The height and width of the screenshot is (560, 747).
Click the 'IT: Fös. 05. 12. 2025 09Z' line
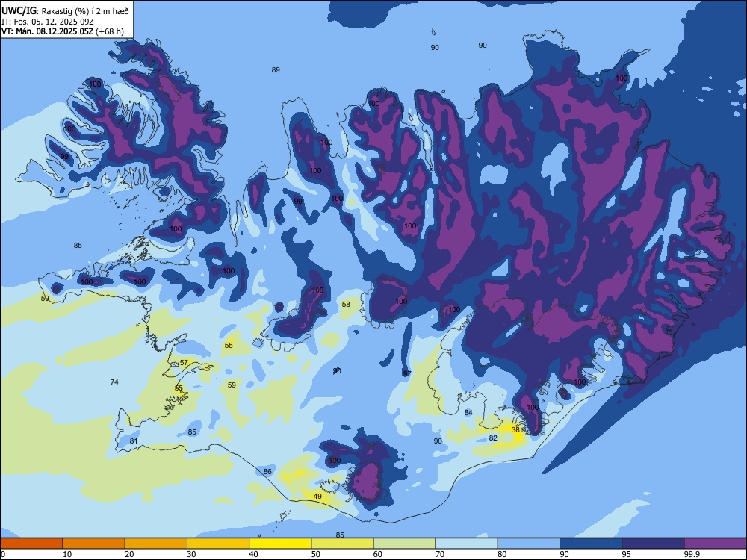point(48,22)
